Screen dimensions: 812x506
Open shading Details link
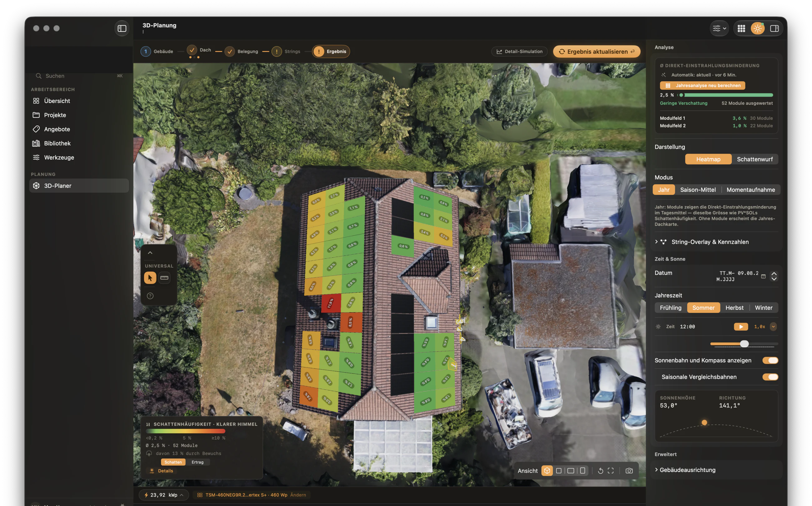(x=161, y=471)
